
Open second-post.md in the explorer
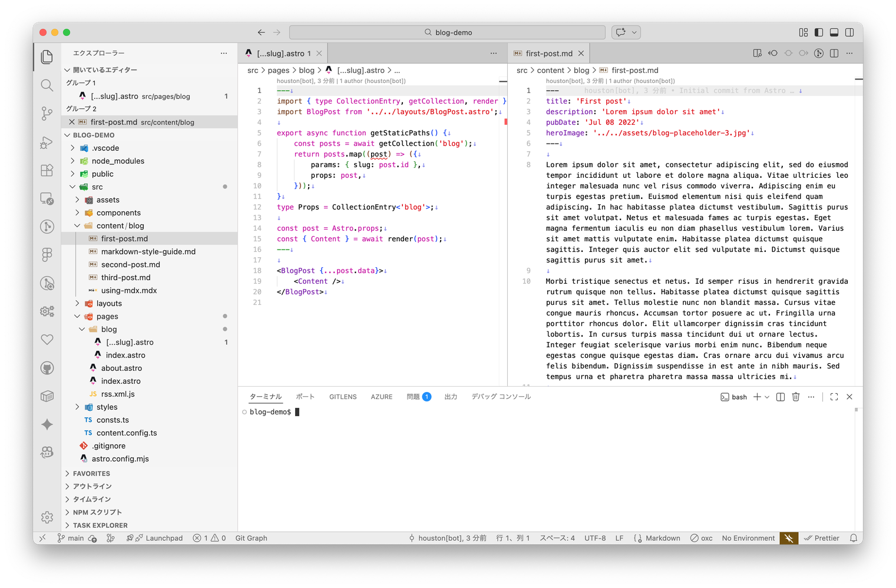(130, 265)
